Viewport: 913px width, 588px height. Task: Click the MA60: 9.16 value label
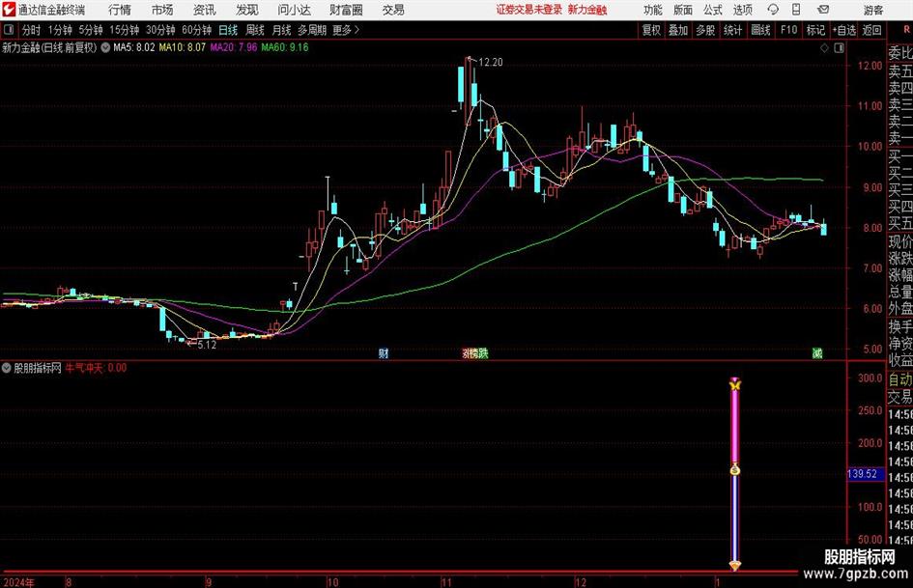coord(285,47)
